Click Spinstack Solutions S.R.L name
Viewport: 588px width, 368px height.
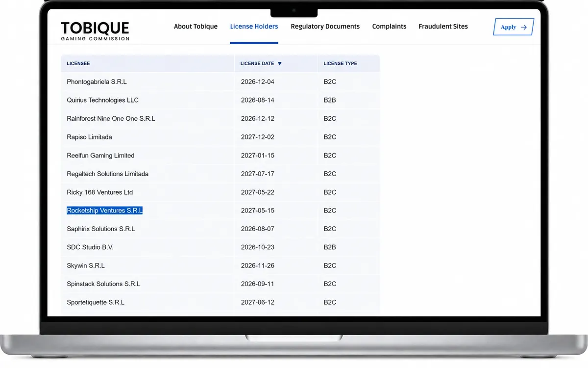[x=103, y=284]
